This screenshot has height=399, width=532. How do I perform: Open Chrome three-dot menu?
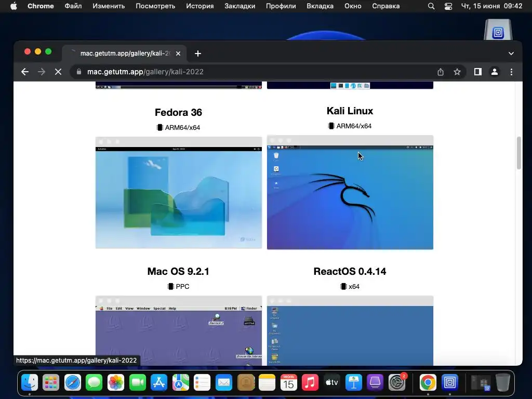(511, 72)
